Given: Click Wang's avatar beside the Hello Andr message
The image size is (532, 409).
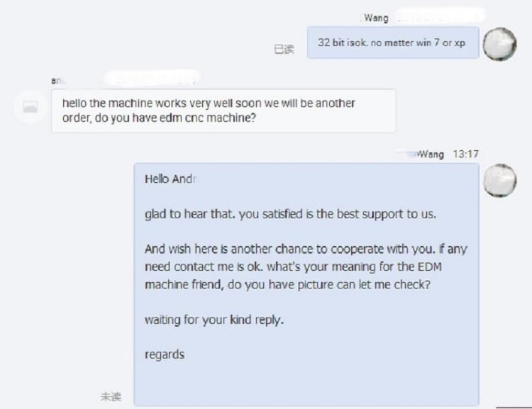Looking at the screenshot, I should click(x=499, y=181).
